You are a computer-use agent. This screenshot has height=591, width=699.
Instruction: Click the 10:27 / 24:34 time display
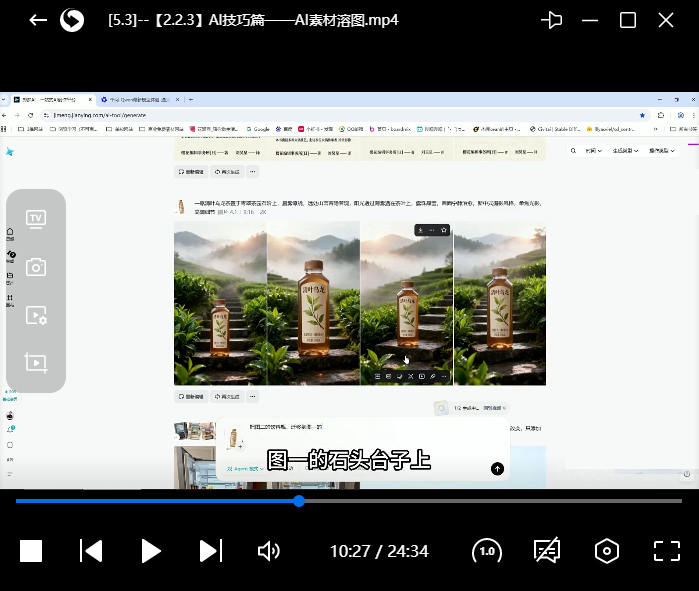pyautogui.click(x=379, y=551)
